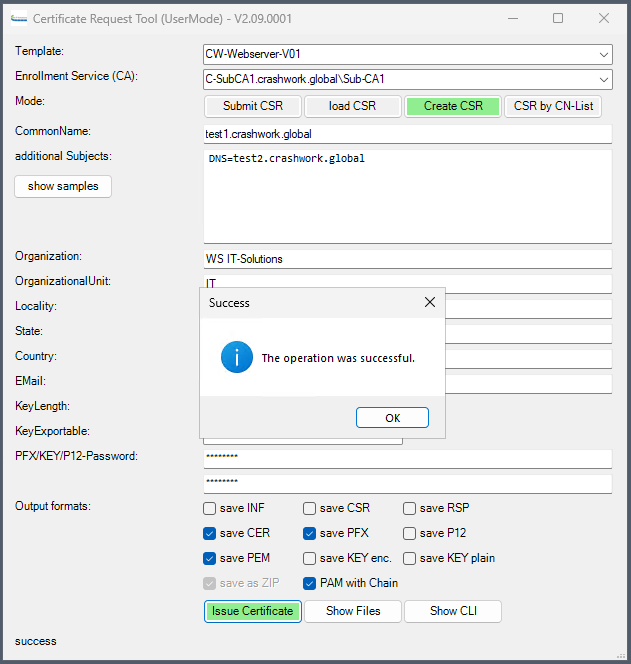Enable the save INF checkbox
Viewport: 631px width, 664px height.
(x=210, y=508)
